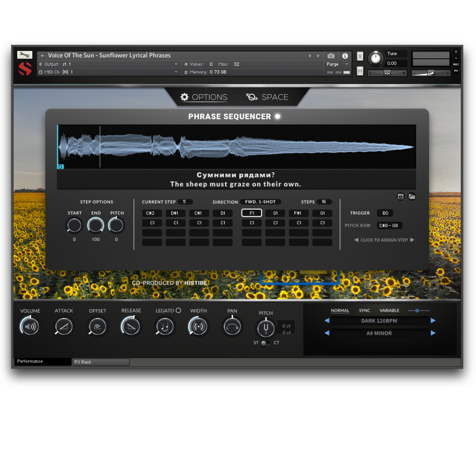Viewport: 476px width, 476px height.
Task: Click the Pitch tuning fork knob
Action: [266, 328]
